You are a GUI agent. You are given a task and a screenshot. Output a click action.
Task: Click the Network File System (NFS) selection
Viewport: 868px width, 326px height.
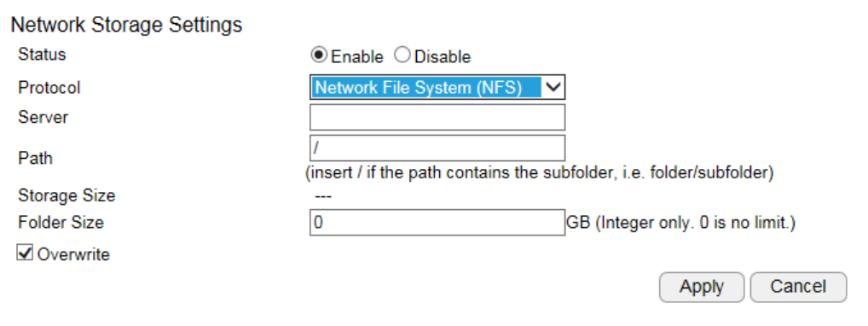426,88
